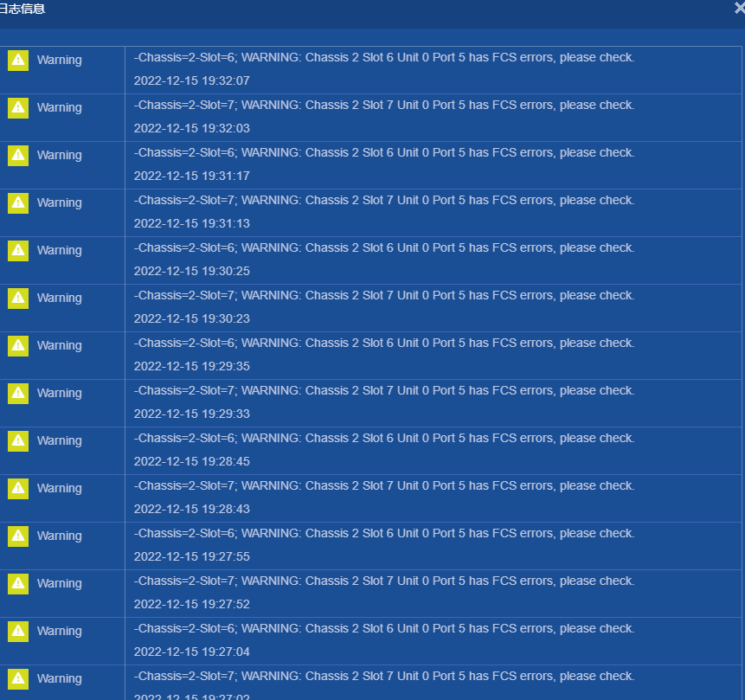745x700 pixels.
Task: Click warning icon for 19:30:23 entry
Action: [18, 298]
